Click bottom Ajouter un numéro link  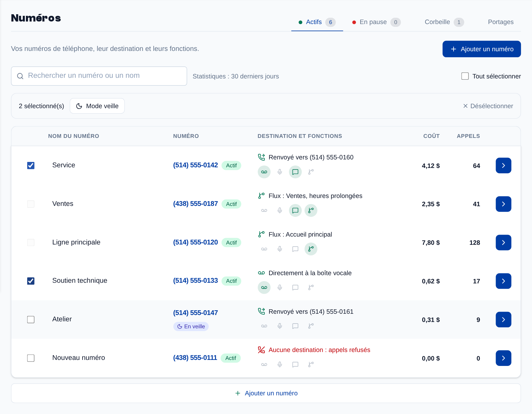266,393
